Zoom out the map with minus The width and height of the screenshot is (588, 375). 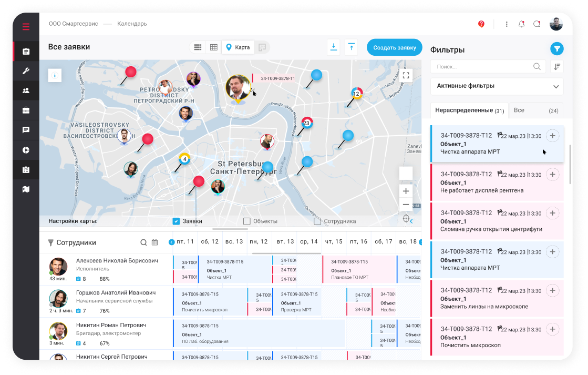coord(406,205)
